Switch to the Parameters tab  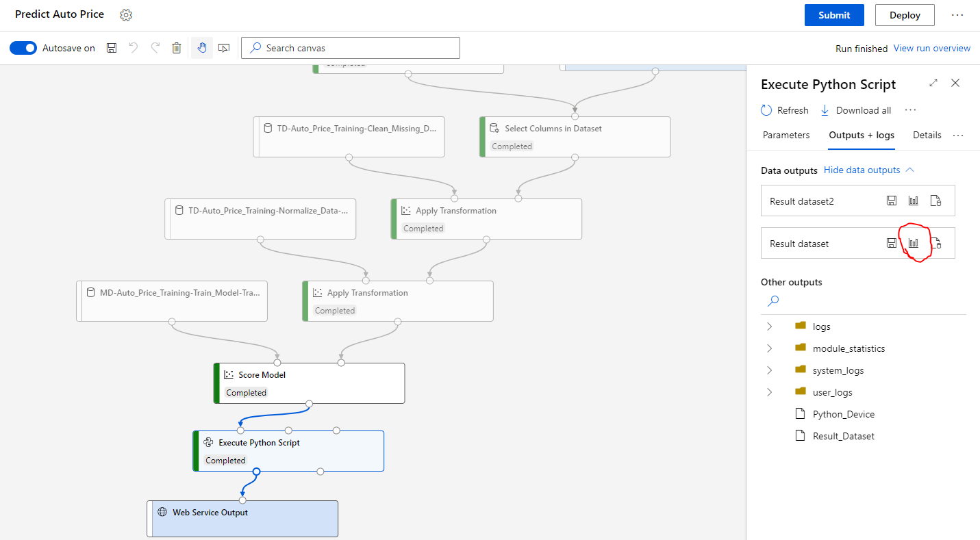786,135
